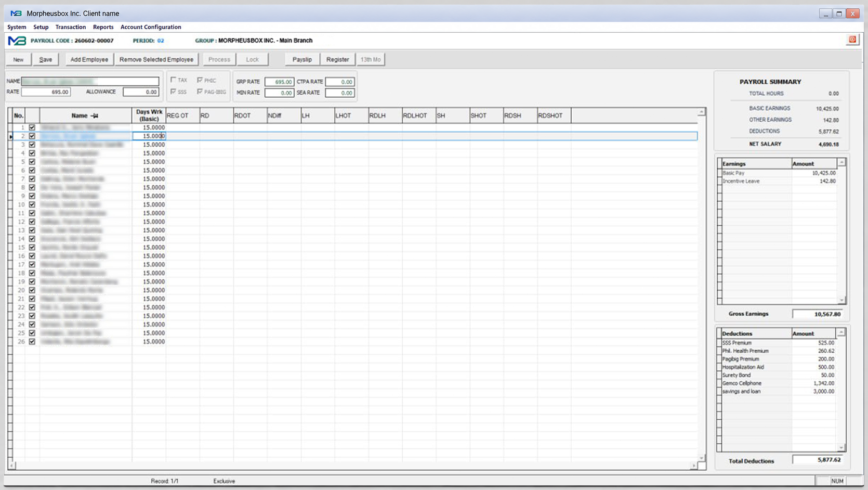The height and width of the screenshot is (490, 868).
Task: Select the Gemco Cellphone deduction row
Action: coord(779,383)
